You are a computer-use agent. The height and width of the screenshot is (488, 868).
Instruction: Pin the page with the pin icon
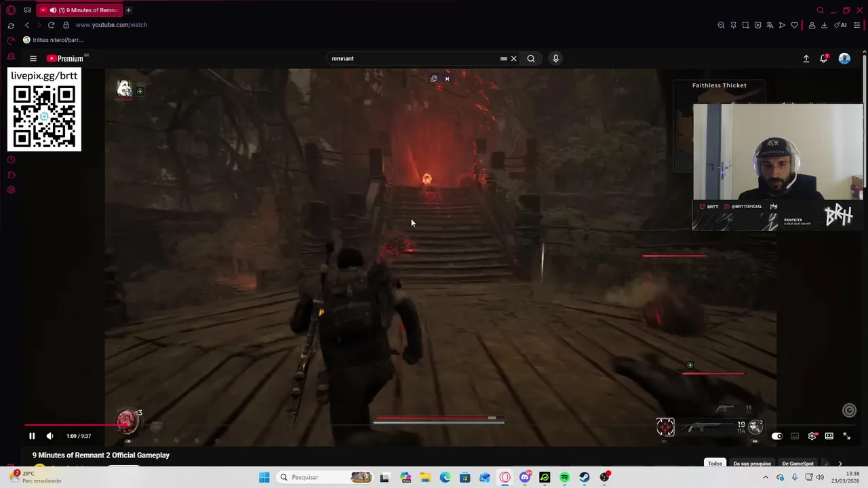tap(733, 25)
